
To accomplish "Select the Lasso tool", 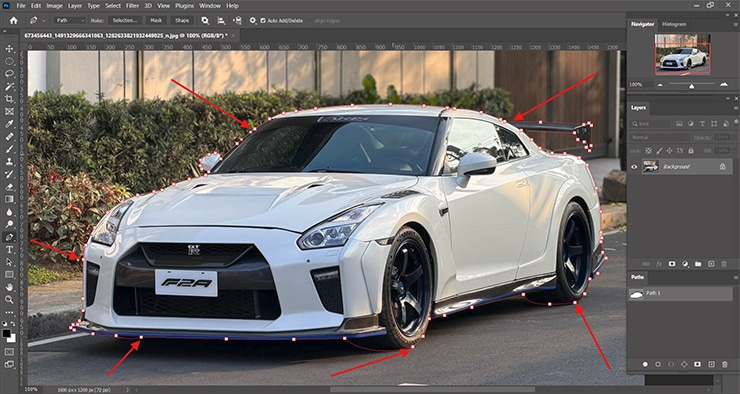I will point(9,74).
